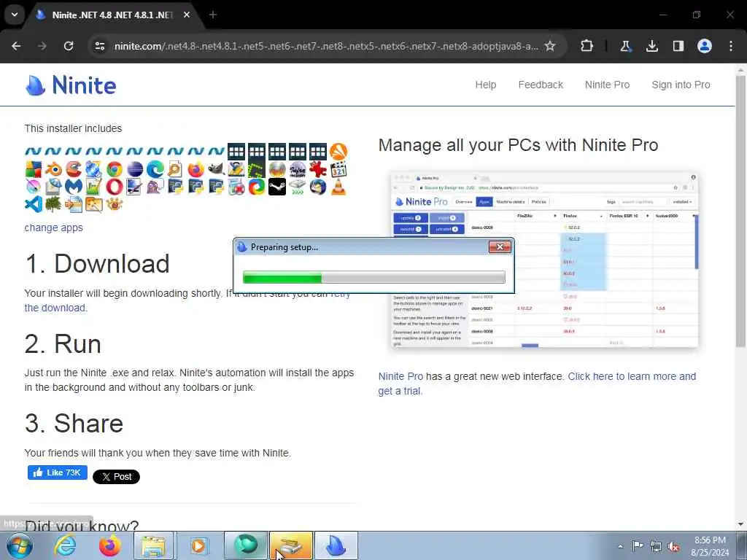Click the change apps link
747x560 pixels.
point(53,227)
